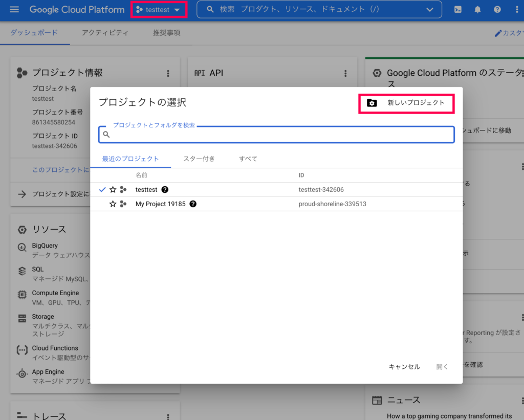Switch to the ダッシュボード tab
This screenshot has height=420, width=524.
(34, 33)
